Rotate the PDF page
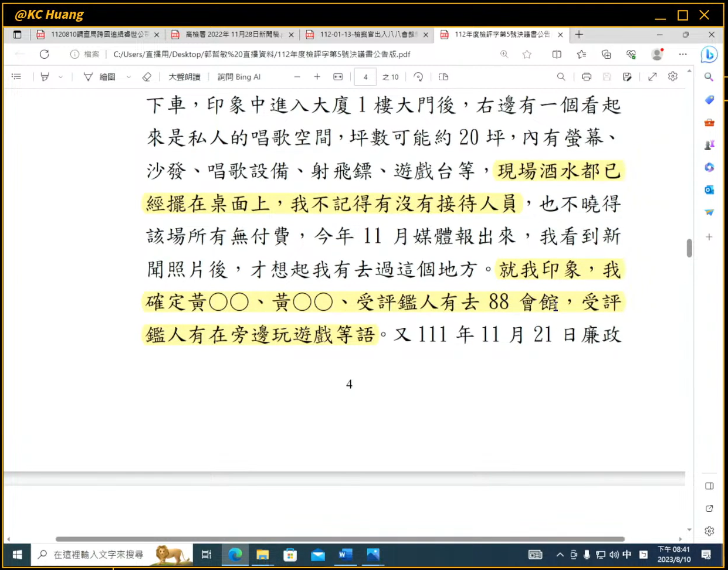The width and height of the screenshot is (728, 570). (x=418, y=77)
